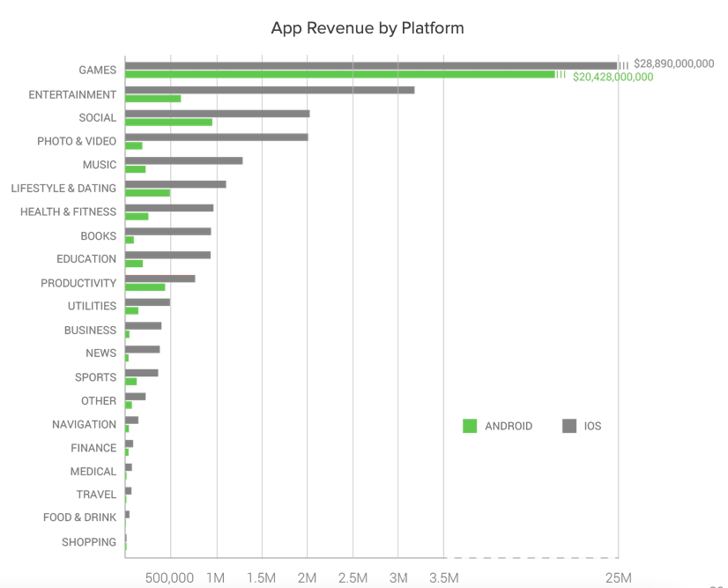Click the App Revenue by Platform title
The width and height of the screenshot is (728, 588).
[368, 28]
